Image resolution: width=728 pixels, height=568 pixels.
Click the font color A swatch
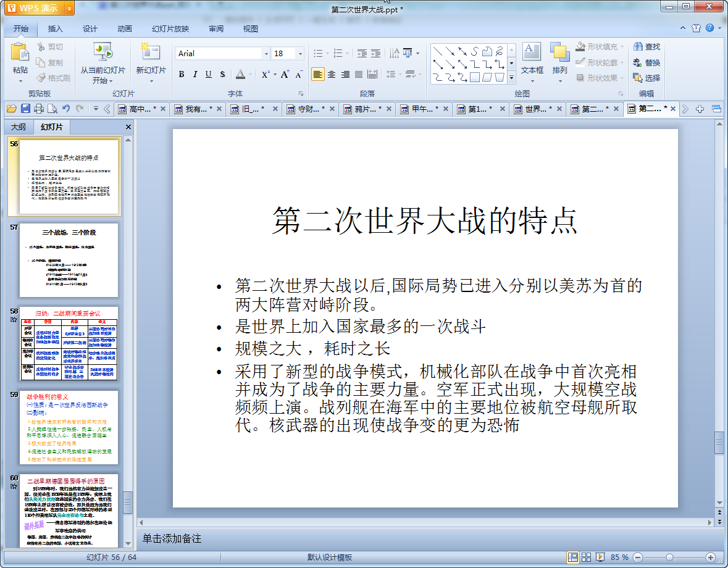tap(240, 74)
